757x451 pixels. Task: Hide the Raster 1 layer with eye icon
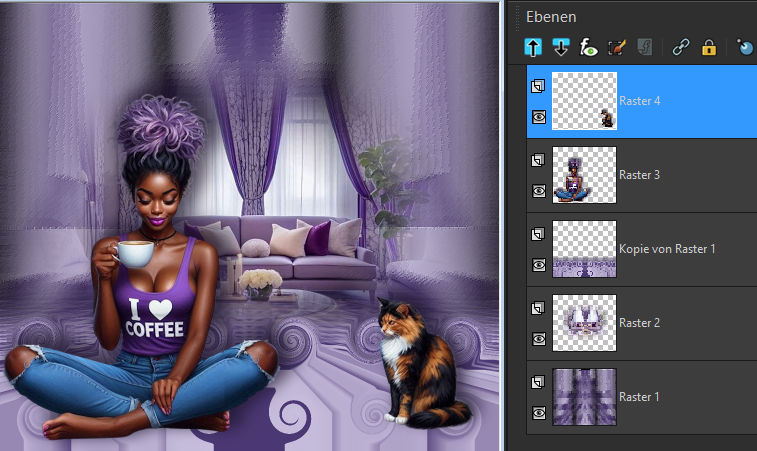click(539, 413)
